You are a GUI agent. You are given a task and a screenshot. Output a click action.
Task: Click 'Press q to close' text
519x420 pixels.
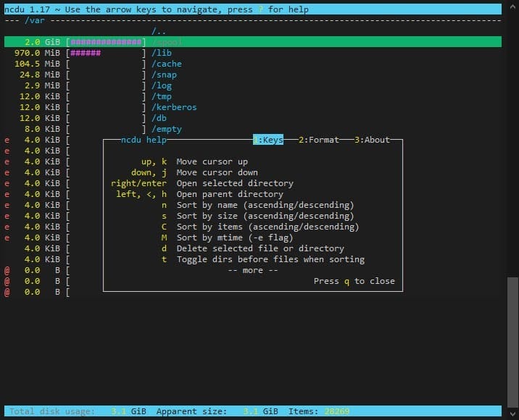tap(354, 281)
